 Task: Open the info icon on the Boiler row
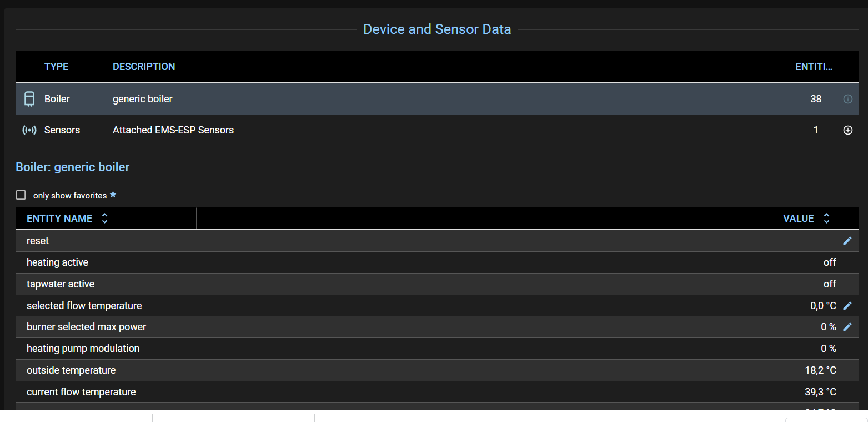[x=847, y=99]
